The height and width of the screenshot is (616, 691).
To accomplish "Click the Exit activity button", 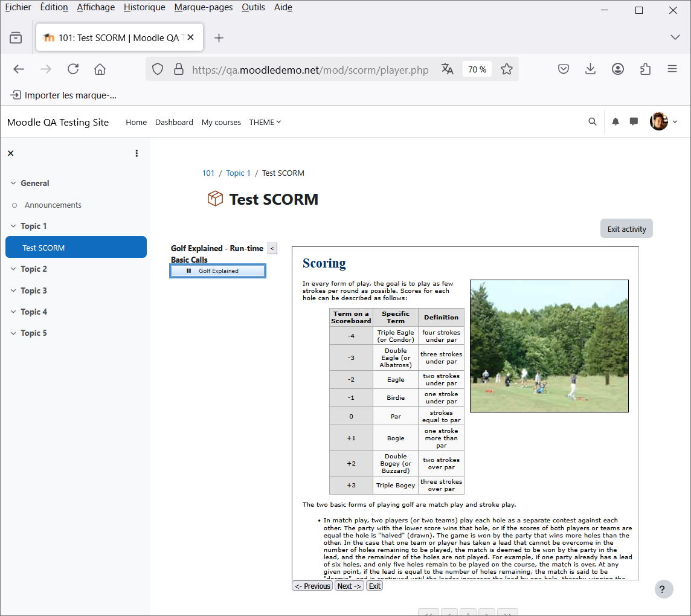I will point(626,229).
